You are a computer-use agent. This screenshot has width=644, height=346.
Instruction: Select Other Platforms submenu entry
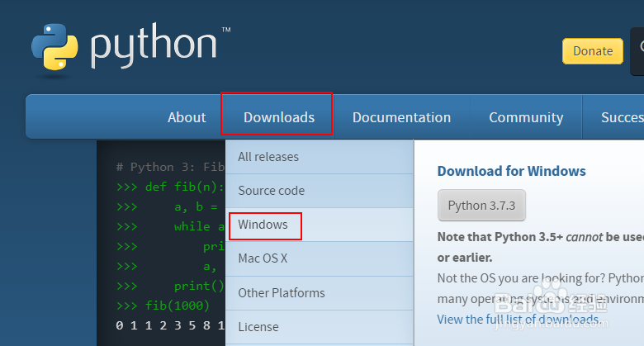(282, 293)
